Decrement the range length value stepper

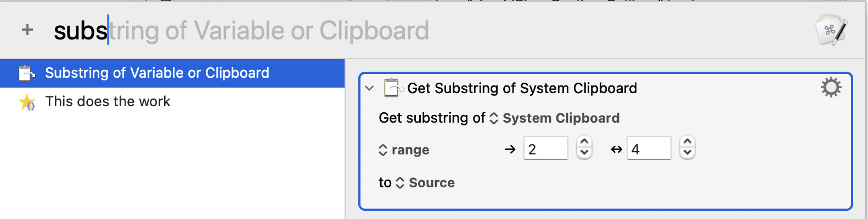pyautogui.click(x=687, y=153)
